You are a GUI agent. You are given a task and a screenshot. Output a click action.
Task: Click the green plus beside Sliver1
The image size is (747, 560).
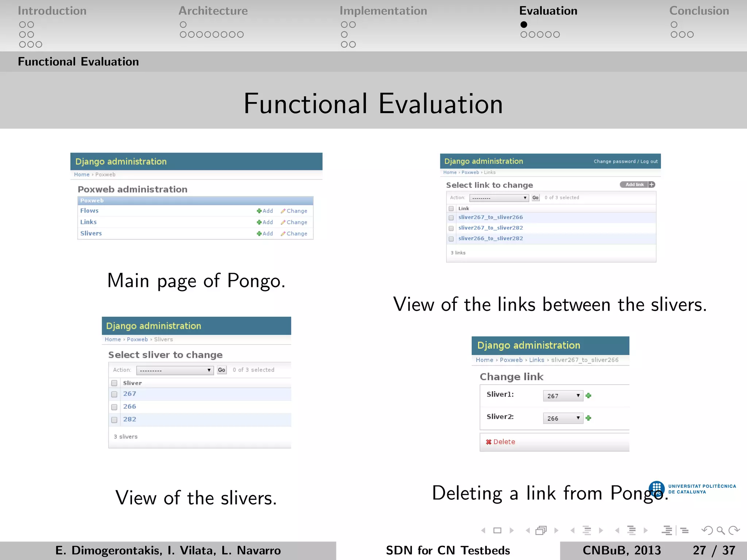(x=588, y=396)
